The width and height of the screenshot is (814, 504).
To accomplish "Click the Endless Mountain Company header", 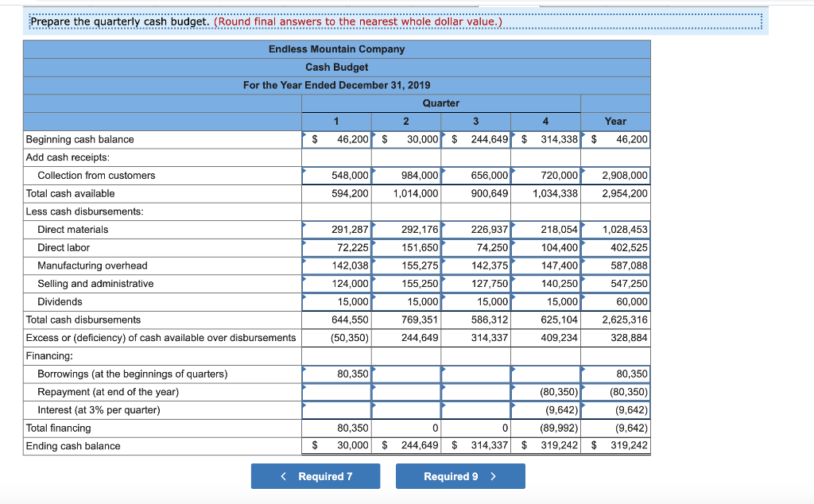I will pos(336,49).
